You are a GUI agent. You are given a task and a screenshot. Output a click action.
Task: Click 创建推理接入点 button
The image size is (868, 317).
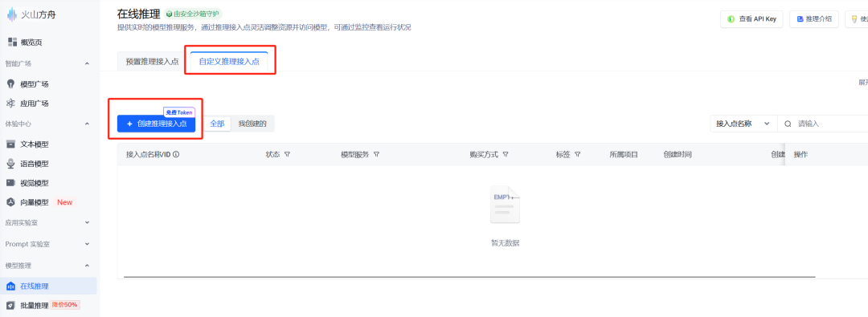click(x=156, y=124)
